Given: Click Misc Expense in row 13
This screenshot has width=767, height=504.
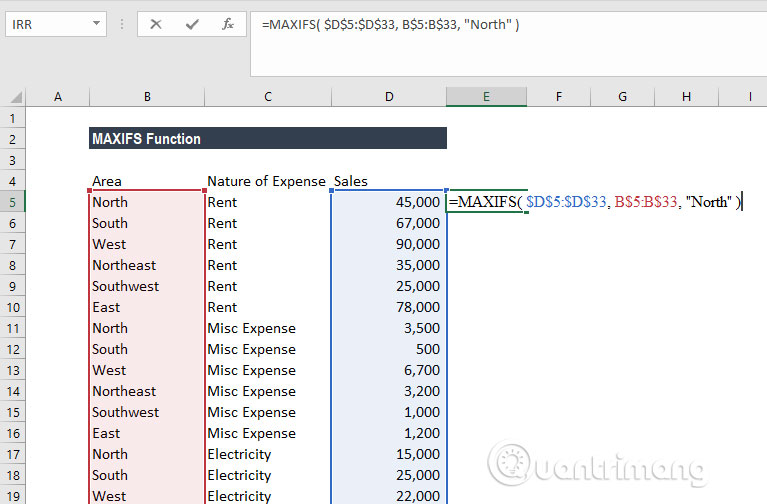Looking at the screenshot, I should click(251, 370).
